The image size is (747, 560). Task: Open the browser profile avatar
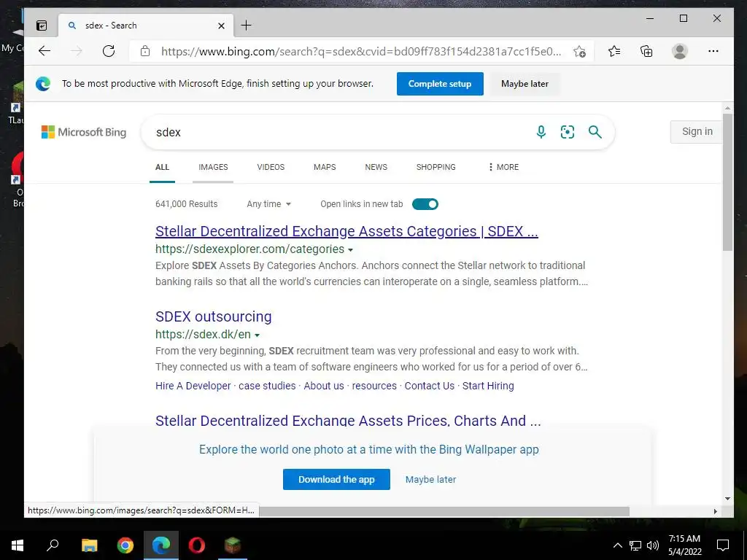[x=680, y=51]
